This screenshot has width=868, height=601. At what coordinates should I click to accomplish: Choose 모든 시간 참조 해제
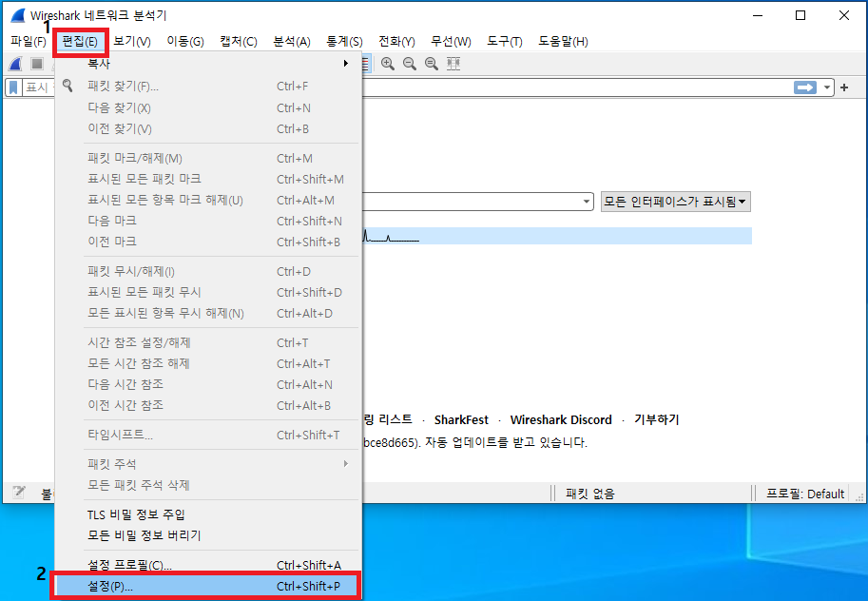pos(208,363)
